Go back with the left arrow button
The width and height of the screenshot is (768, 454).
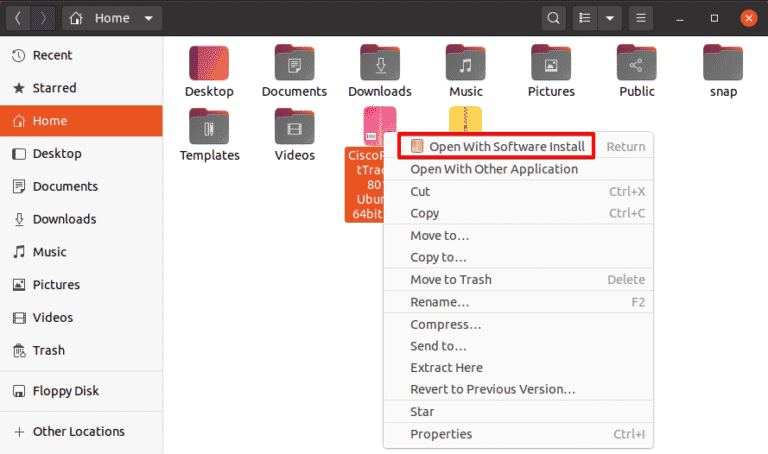click(18, 18)
